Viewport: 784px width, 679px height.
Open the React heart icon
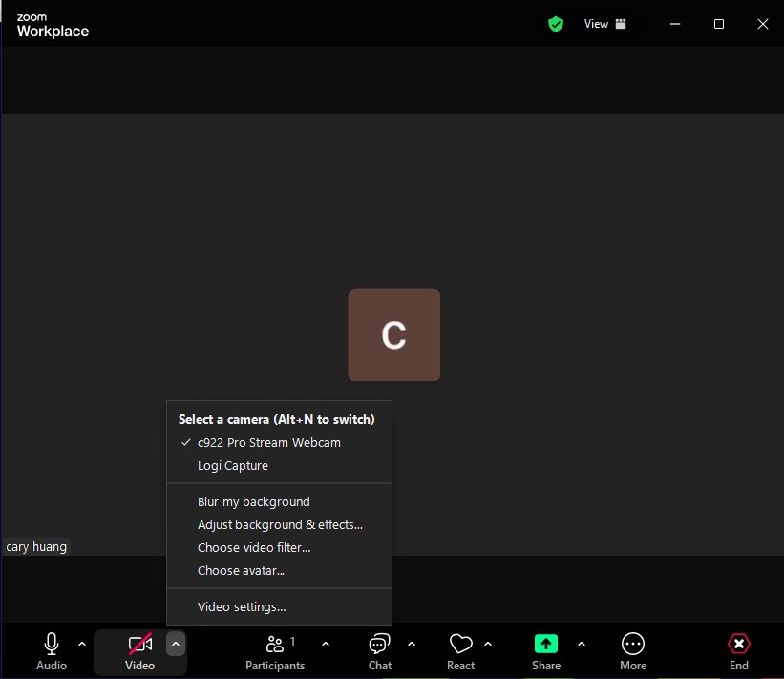(461, 645)
